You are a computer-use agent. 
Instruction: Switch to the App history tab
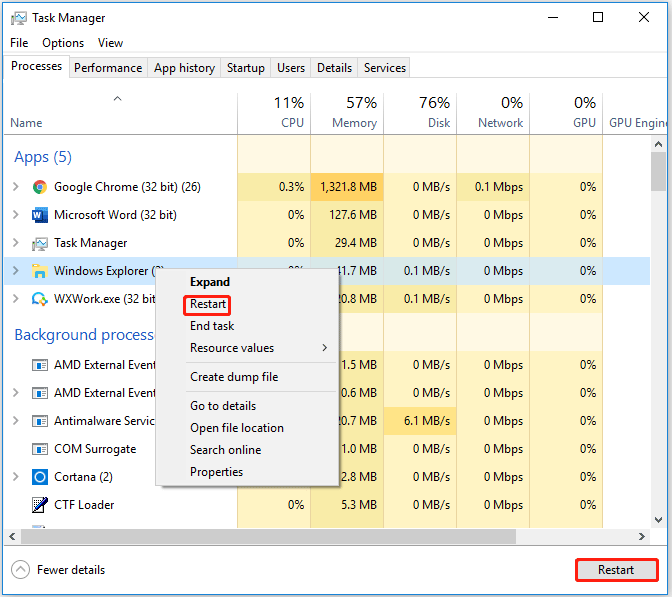click(x=184, y=68)
